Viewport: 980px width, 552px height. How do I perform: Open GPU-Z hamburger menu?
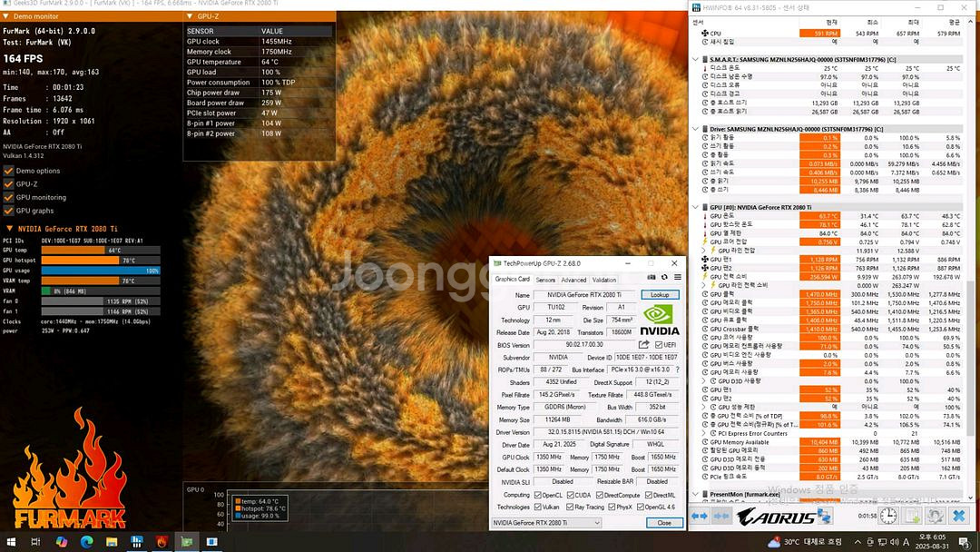(678, 278)
